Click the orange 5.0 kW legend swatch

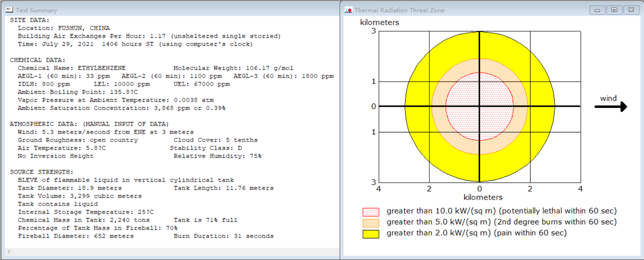pyautogui.click(x=371, y=223)
